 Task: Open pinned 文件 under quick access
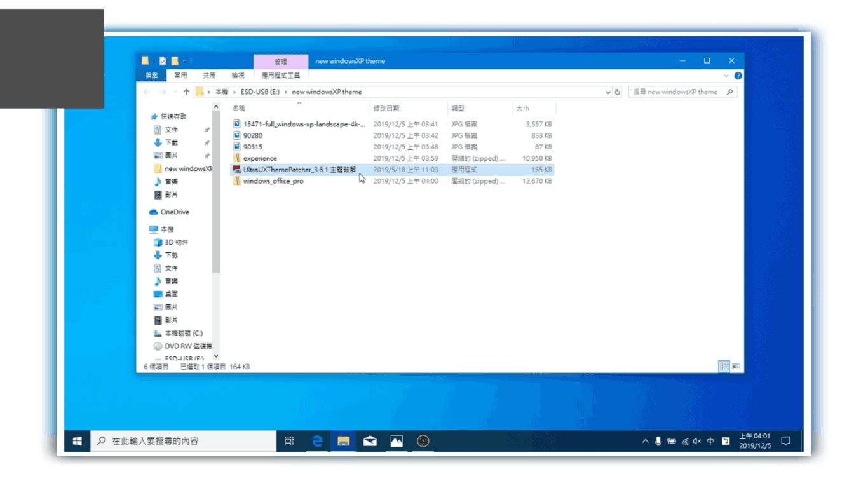coord(166,130)
